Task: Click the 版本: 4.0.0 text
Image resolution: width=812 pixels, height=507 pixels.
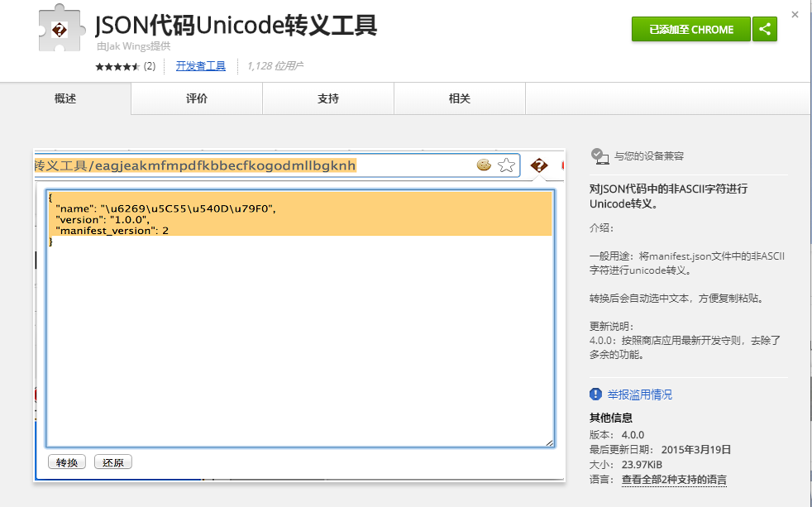Action: 617,434
